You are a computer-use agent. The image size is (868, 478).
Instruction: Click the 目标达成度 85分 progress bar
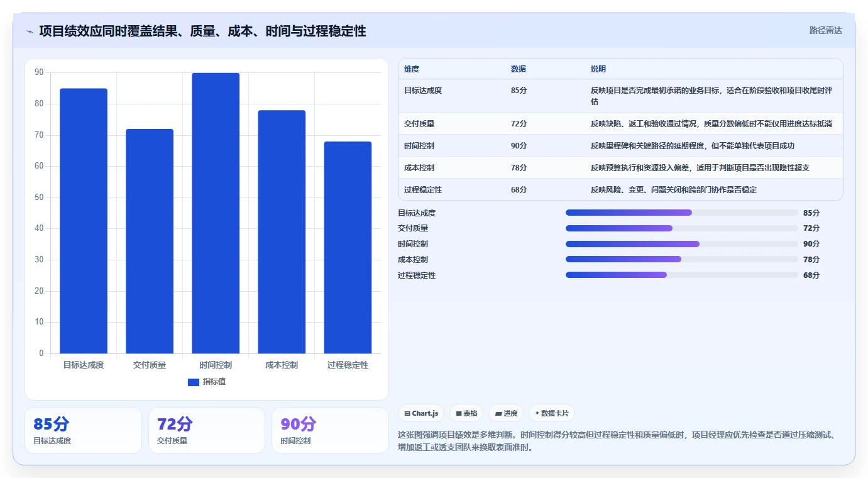click(682, 213)
